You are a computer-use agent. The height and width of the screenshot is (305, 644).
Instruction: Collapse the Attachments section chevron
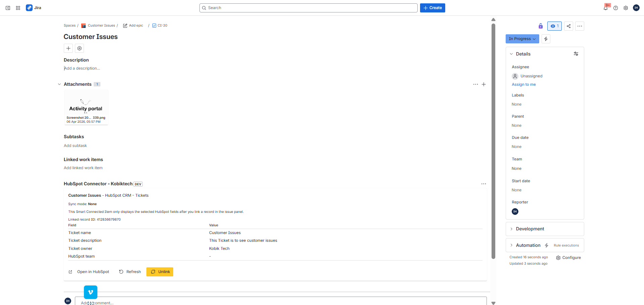point(59,84)
